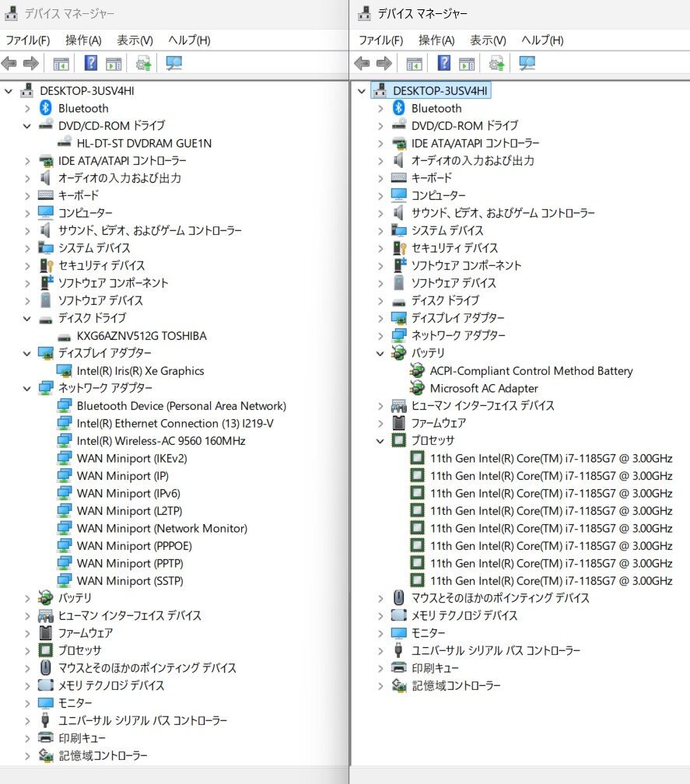690x784 pixels.
Task: Expand バッテリ in left window
Action: [27, 599]
